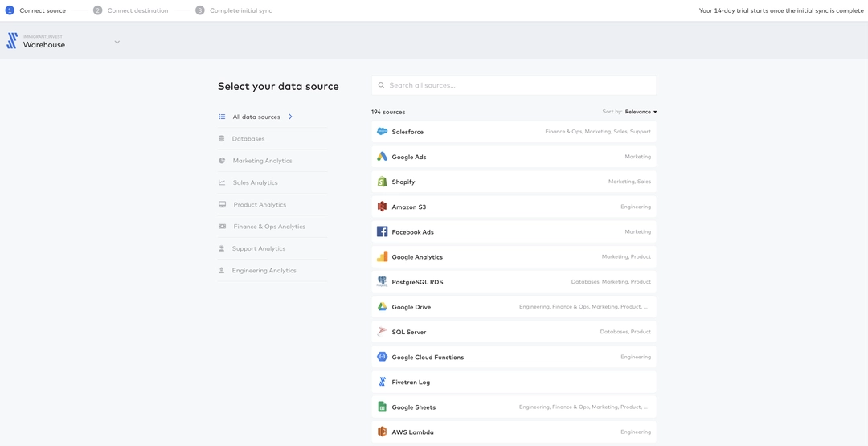Click the Google Drive logo icon
Screen dimensions: 868x446
pyautogui.click(x=382, y=306)
